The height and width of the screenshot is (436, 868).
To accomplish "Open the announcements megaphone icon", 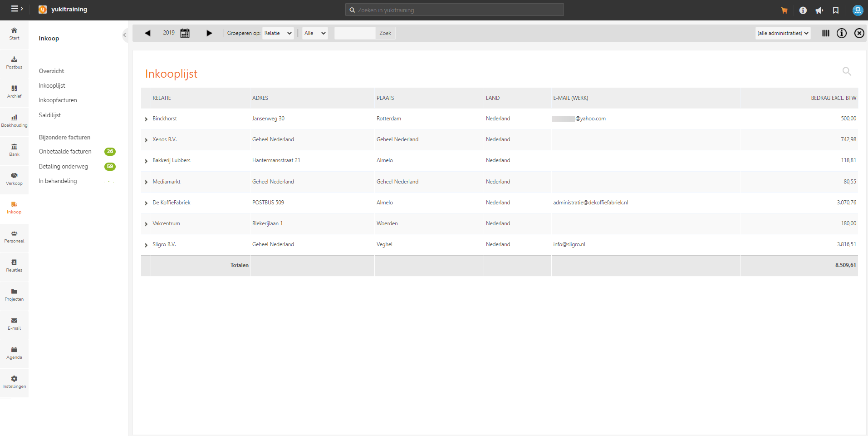I will tap(819, 10).
